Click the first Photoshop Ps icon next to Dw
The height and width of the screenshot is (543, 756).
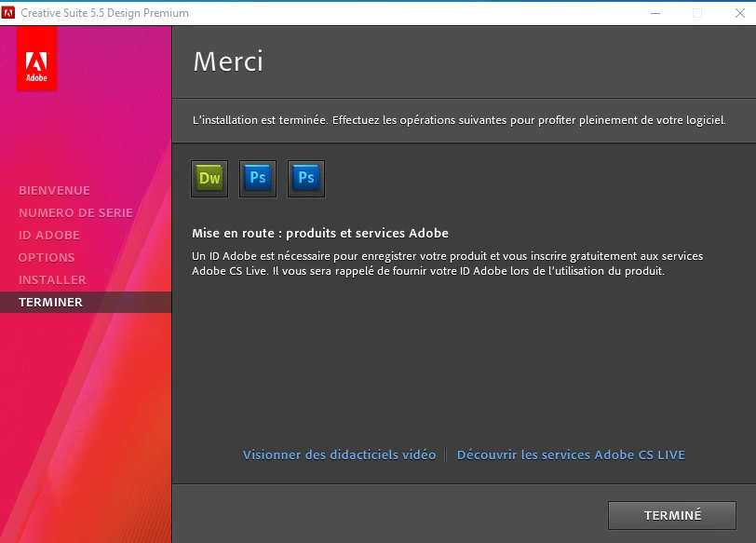pos(258,179)
